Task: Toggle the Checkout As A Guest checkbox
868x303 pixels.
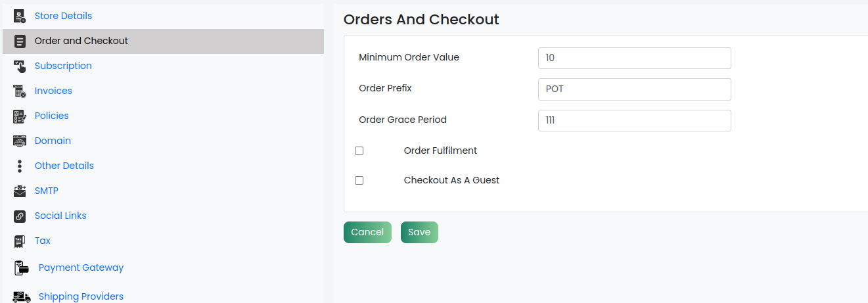Action: [359, 180]
